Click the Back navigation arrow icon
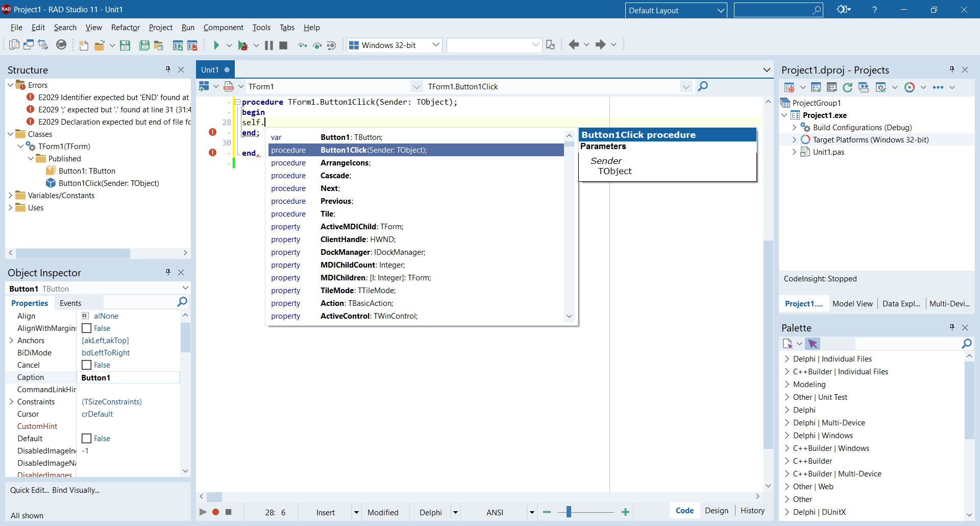980x526 pixels. [x=574, y=45]
